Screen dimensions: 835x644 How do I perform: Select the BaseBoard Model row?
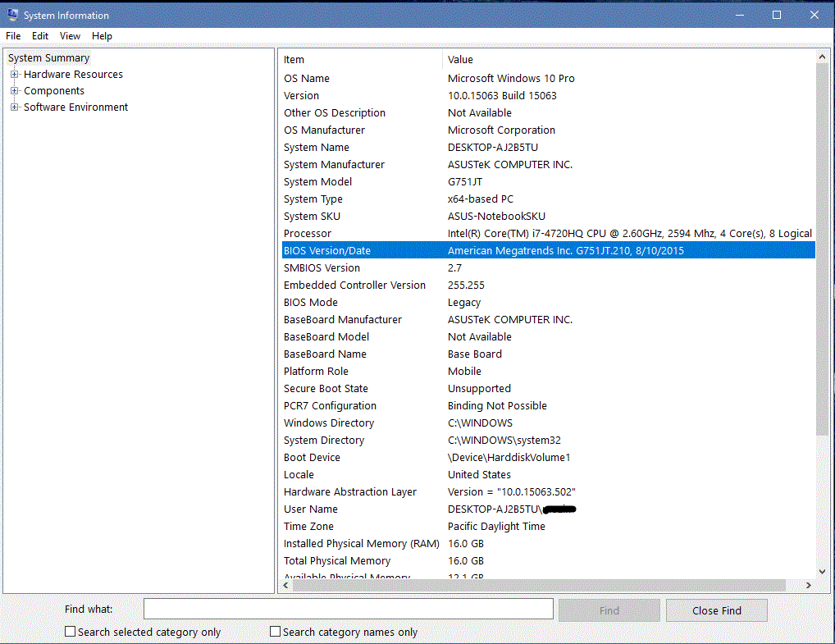tap(548, 336)
